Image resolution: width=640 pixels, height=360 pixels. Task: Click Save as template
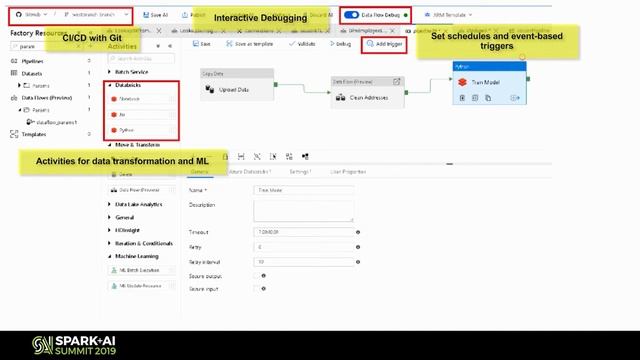point(249,44)
